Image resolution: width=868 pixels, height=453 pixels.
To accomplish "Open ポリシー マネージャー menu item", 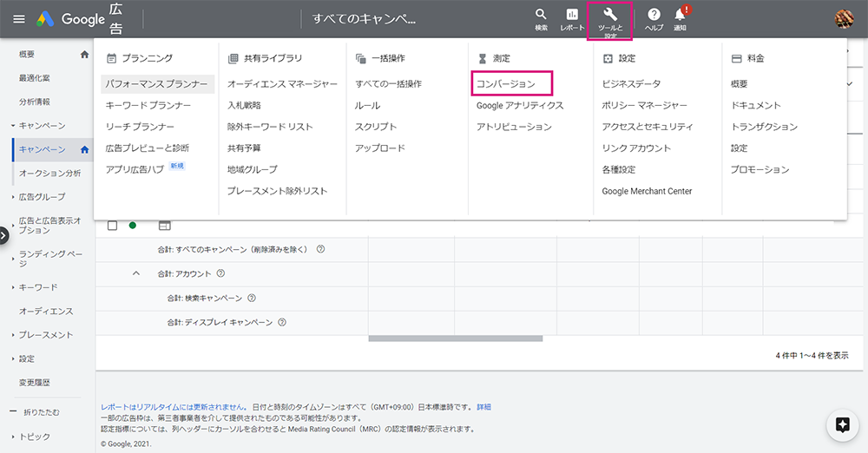I will 644,105.
